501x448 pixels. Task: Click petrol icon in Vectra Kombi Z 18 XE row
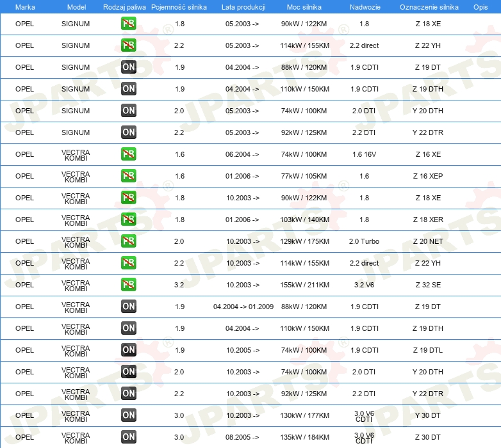pos(128,198)
